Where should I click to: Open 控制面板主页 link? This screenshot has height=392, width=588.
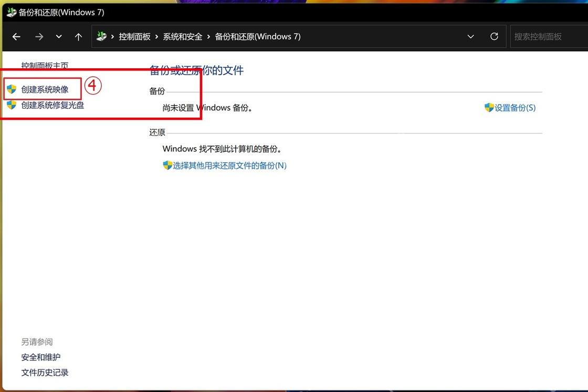[x=45, y=65]
